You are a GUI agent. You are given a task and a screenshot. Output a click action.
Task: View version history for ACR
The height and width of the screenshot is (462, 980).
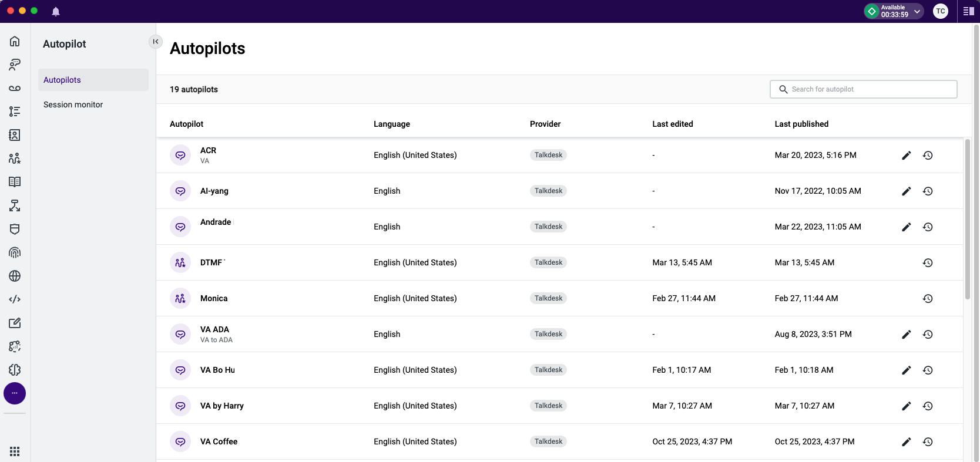928,156
